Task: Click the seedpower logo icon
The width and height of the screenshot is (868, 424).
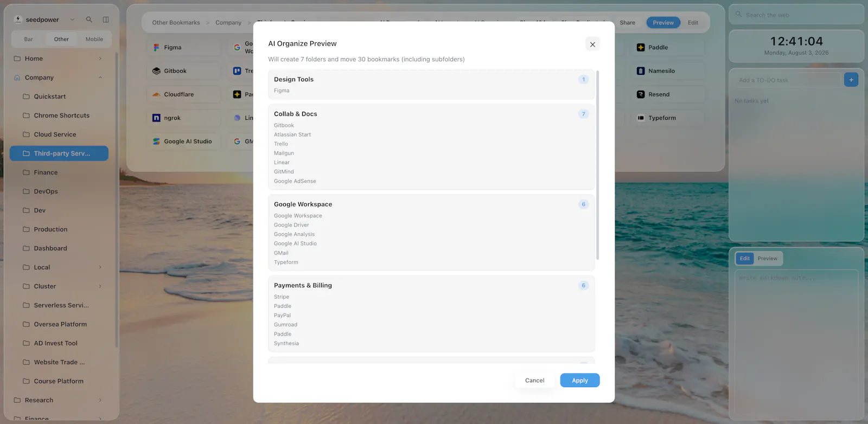Action: click(18, 20)
